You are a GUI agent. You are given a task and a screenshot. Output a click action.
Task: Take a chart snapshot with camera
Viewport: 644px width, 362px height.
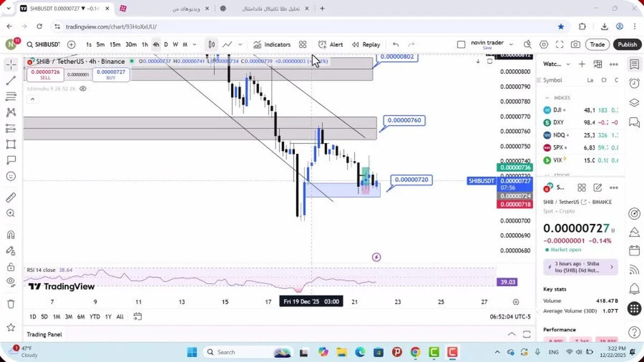point(575,45)
